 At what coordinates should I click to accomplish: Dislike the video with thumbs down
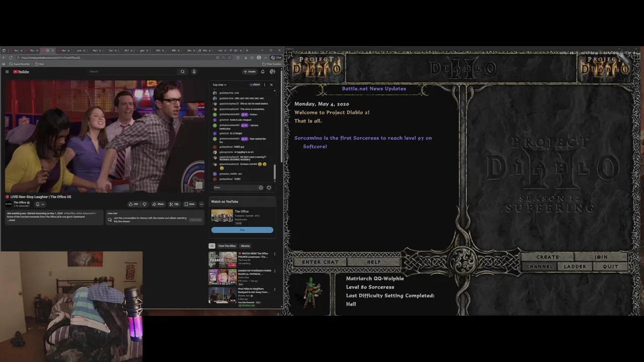click(144, 204)
